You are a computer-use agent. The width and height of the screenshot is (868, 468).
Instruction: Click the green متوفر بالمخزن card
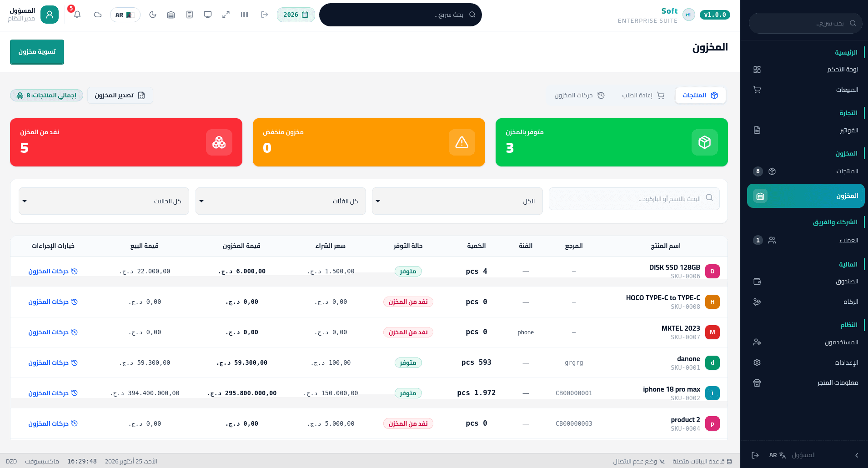(x=612, y=142)
